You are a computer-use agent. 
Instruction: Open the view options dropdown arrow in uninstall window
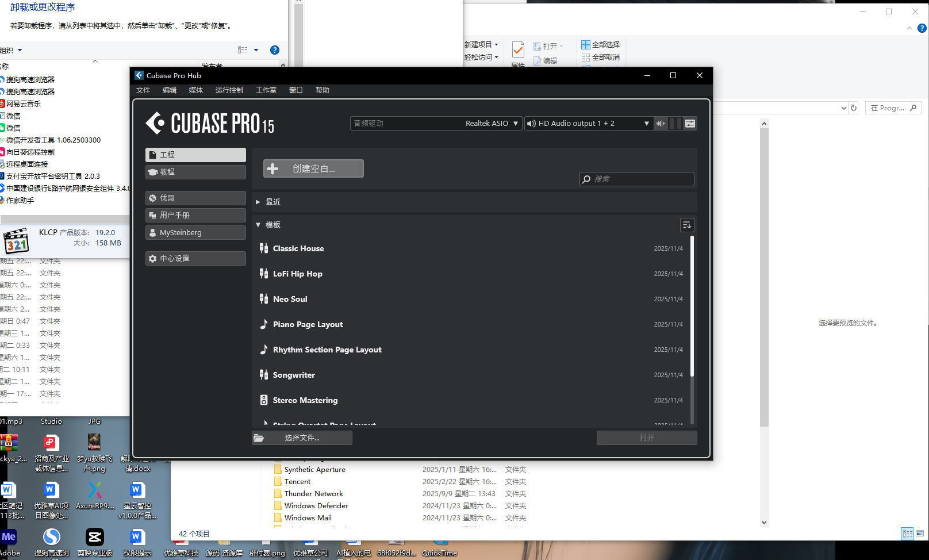256,50
